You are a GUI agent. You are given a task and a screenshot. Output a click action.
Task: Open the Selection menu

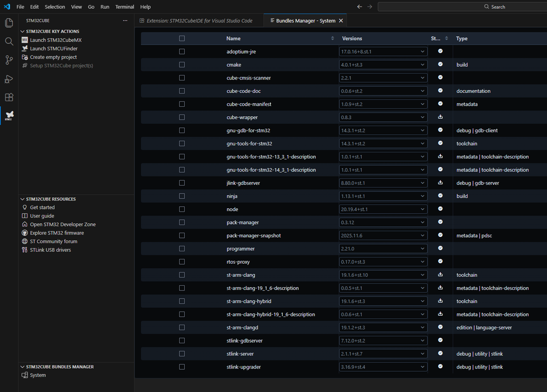[x=55, y=7]
